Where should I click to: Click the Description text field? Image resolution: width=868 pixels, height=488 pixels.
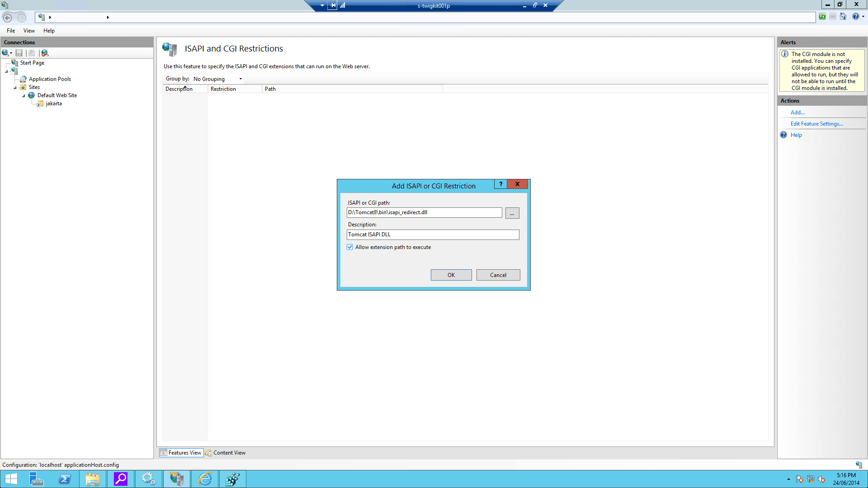coord(433,235)
